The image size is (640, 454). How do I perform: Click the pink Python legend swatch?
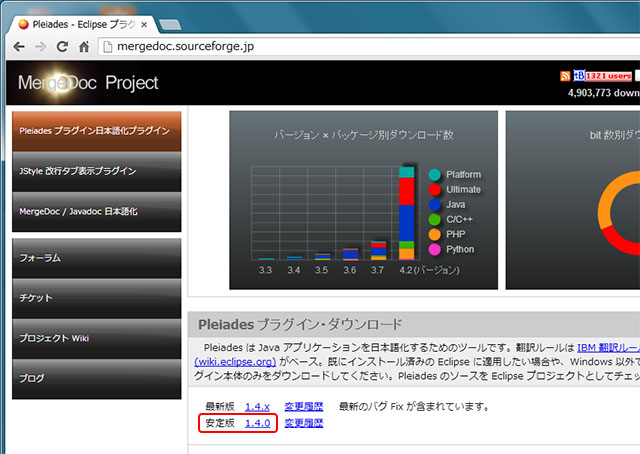(x=435, y=249)
